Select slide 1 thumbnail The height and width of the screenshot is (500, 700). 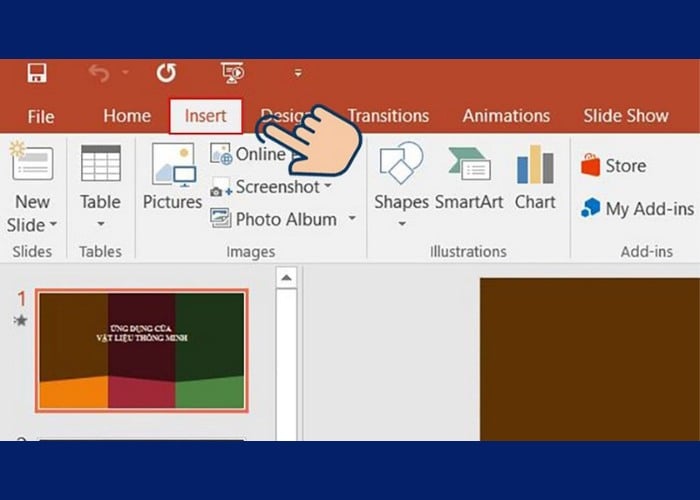[141, 350]
